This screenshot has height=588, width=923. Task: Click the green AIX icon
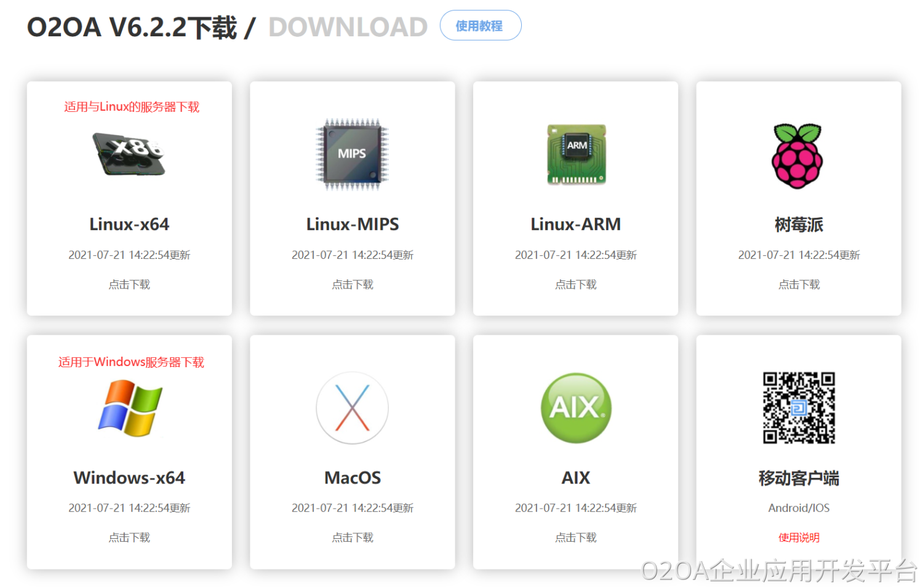[x=575, y=407]
